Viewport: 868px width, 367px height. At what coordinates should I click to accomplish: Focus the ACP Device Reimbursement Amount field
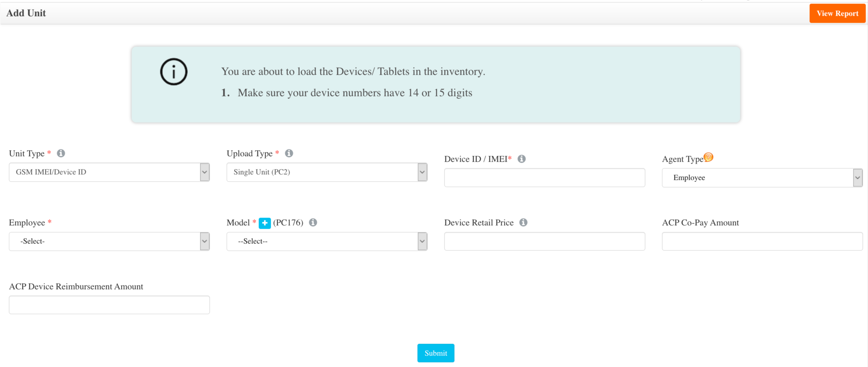[109, 305]
